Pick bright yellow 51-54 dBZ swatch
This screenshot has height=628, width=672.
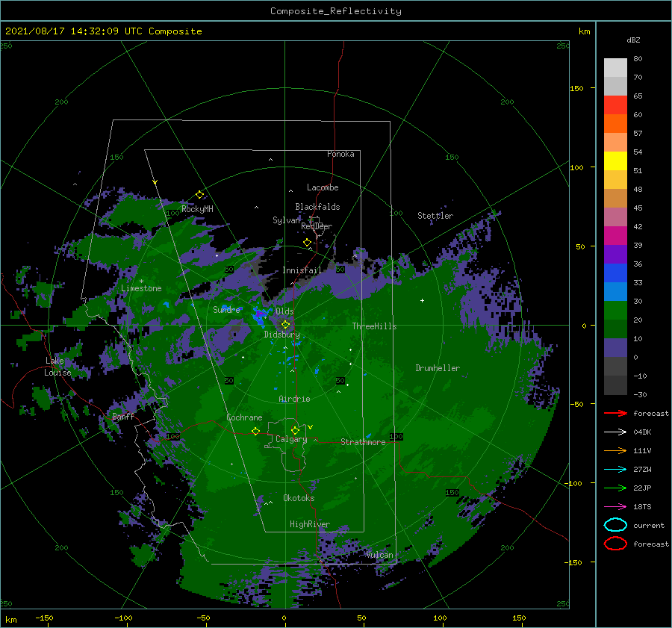pos(615,161)
